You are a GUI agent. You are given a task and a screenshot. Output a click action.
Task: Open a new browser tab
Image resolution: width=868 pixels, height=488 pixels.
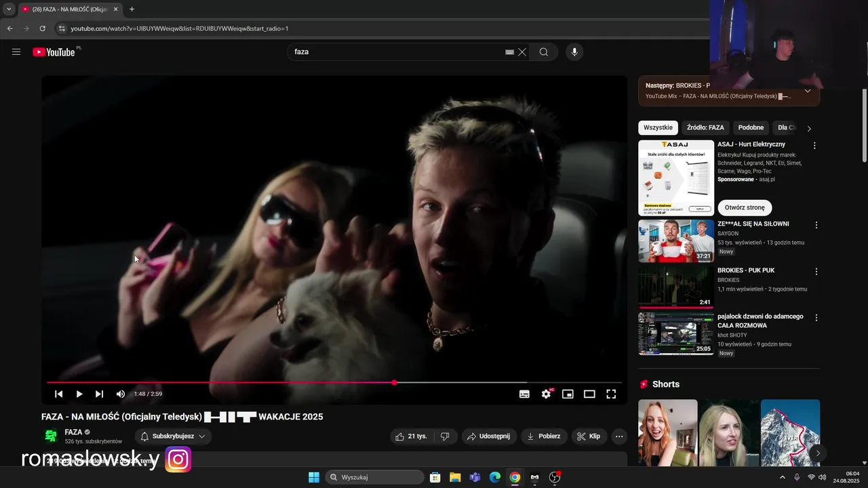coord(132,9)
